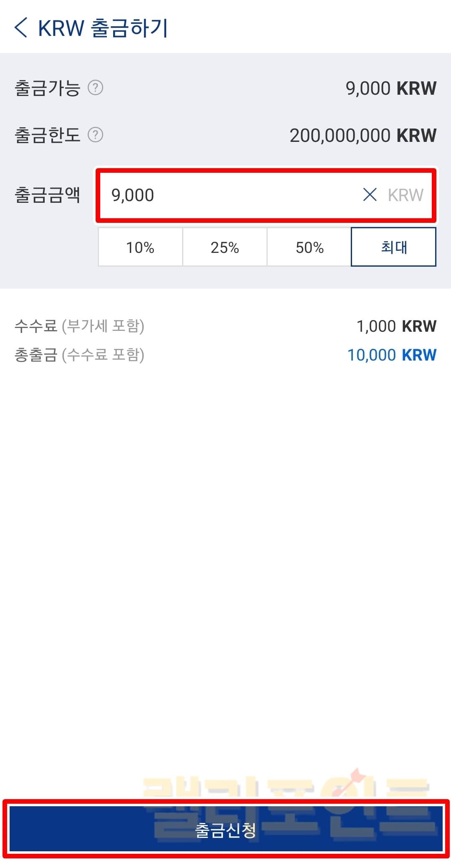Choose the 최대 (max) amount option
451x868 pixels.
394,247
